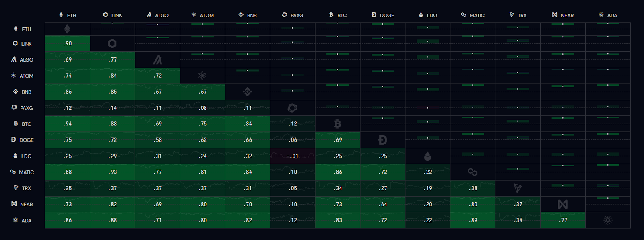Viewport: 644px width, 240px height.
Task: Open the mini chart in LINK row, BTC column
Action: (x=338, y=43)
